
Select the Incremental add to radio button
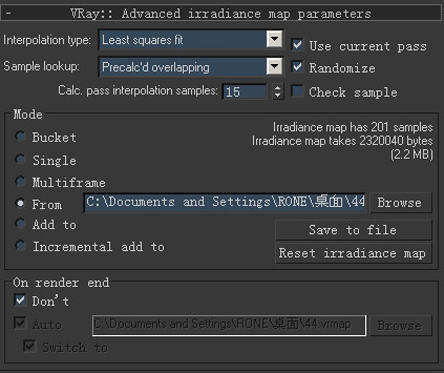pos(20,246)
